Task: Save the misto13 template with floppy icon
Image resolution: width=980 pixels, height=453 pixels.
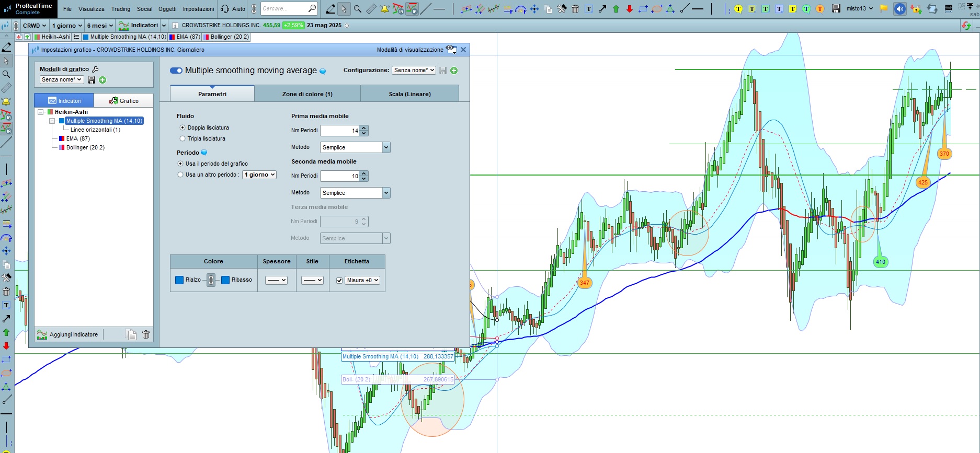Action: [836, 8]
